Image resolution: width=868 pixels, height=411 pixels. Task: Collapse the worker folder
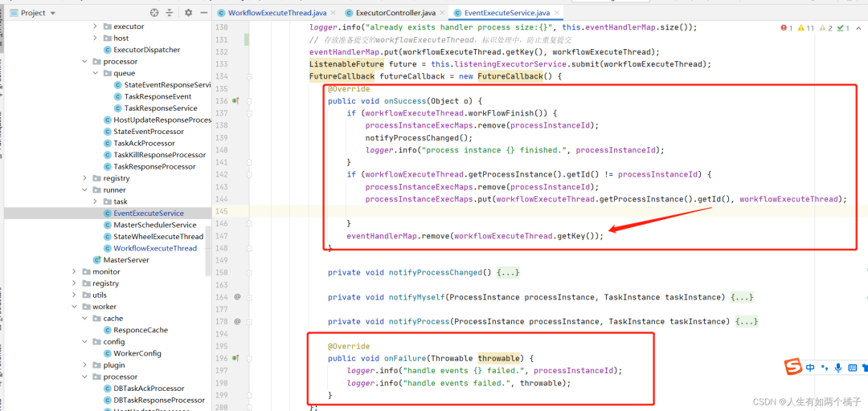pos(74,307)
